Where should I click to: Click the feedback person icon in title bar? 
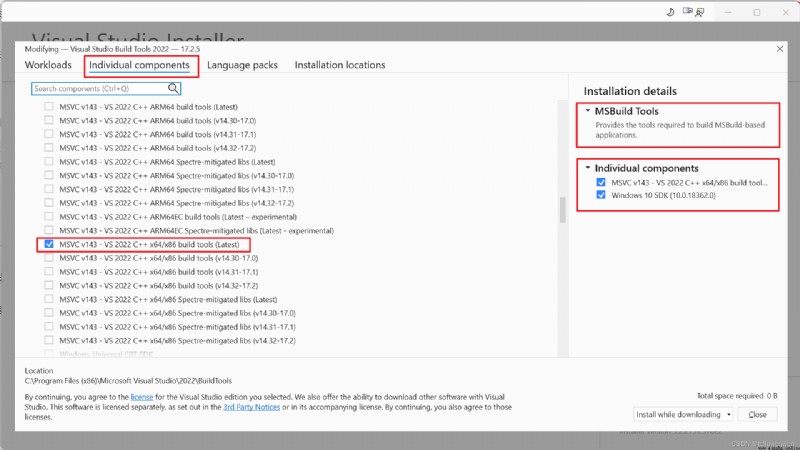tap(700, 12)
